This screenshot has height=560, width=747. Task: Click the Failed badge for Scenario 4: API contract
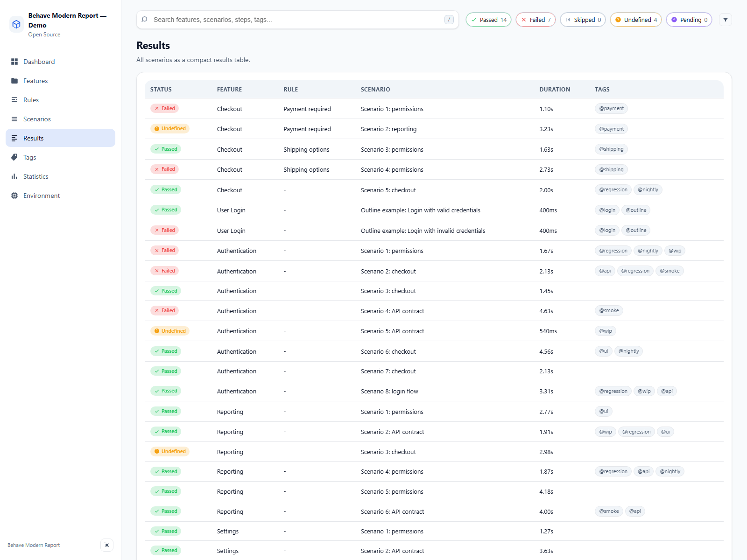tap(164, 310)
